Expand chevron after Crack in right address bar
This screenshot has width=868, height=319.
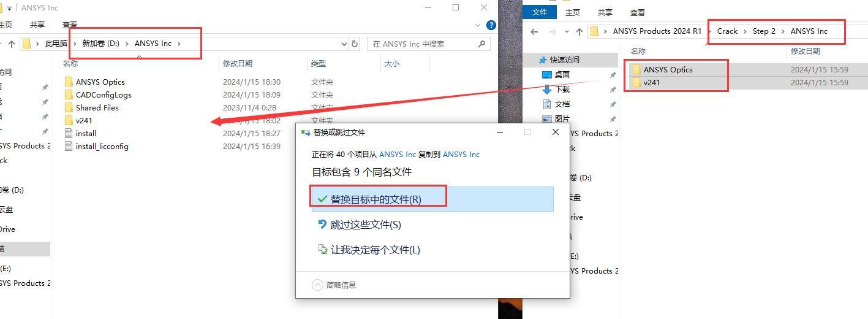pos(745,31)
